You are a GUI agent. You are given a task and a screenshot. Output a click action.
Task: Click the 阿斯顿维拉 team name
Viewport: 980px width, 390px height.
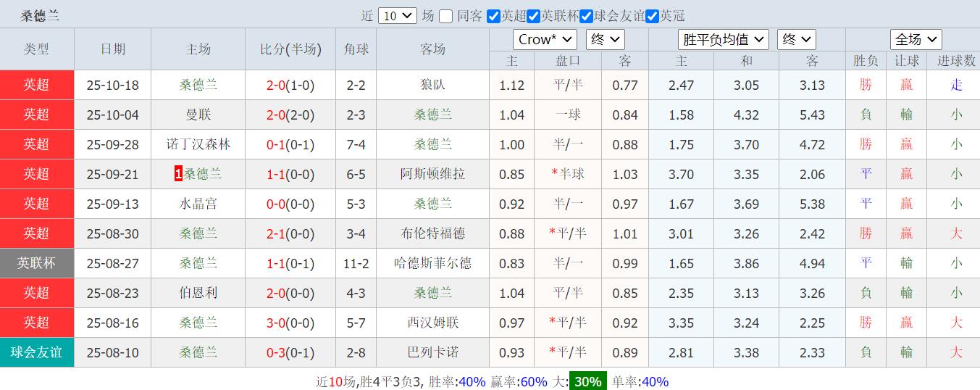point(432,174)
